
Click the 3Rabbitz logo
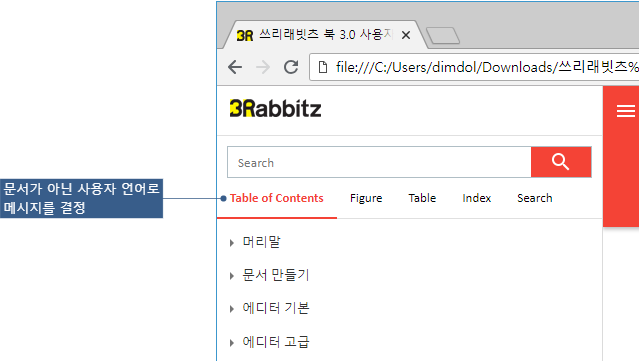[x=276, y=109]
